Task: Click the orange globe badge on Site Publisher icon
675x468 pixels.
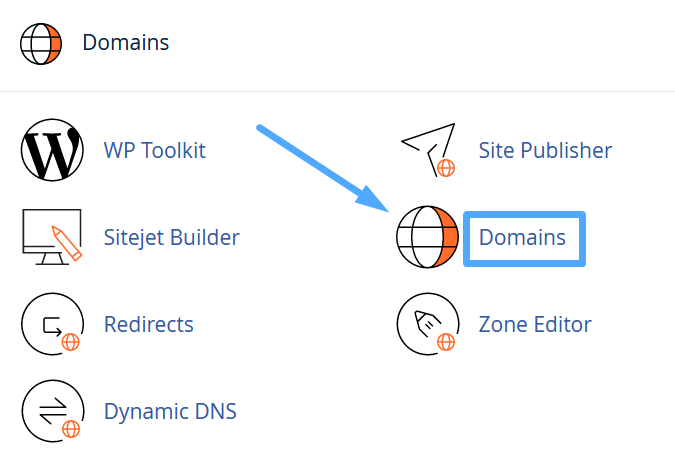Action: click(x=446, y=168)
